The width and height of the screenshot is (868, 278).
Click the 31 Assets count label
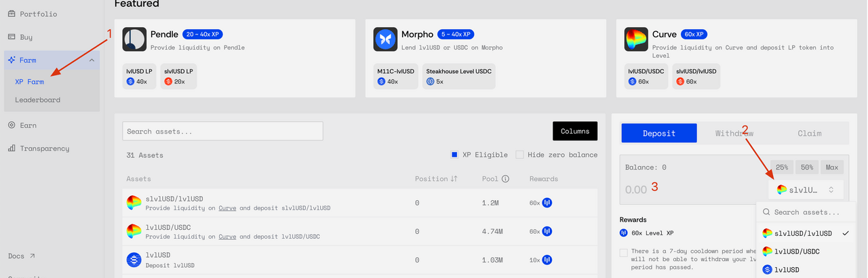(145, 155)
